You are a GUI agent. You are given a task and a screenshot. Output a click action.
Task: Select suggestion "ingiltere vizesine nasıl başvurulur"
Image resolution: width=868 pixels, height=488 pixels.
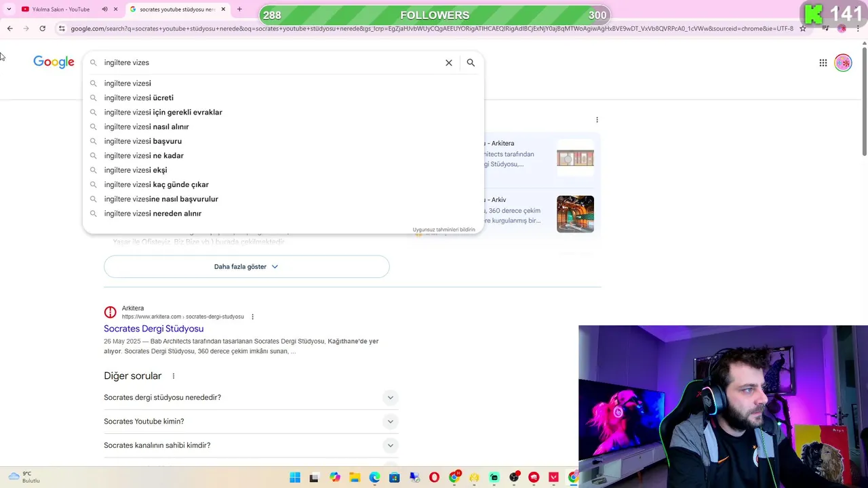click(x=283, y=199)
